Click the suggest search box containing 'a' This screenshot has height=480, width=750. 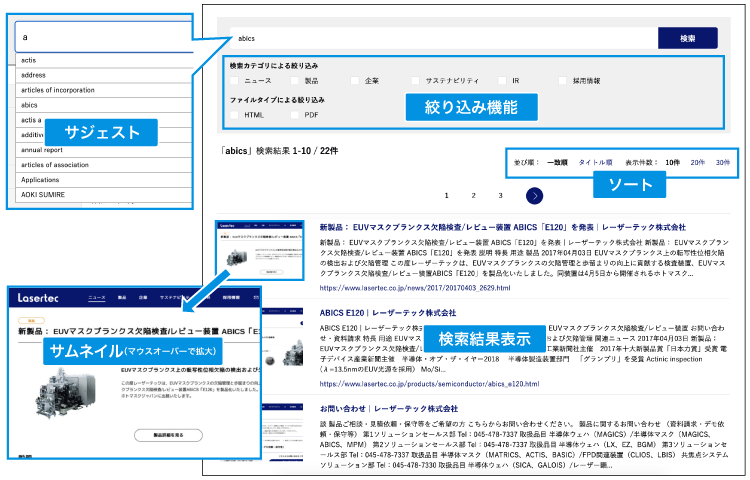click(x=104, y=37)
